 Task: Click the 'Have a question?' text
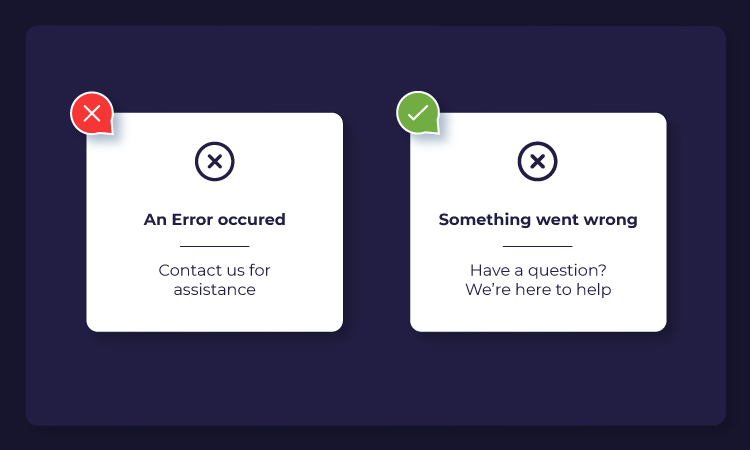tap(538, 271)
